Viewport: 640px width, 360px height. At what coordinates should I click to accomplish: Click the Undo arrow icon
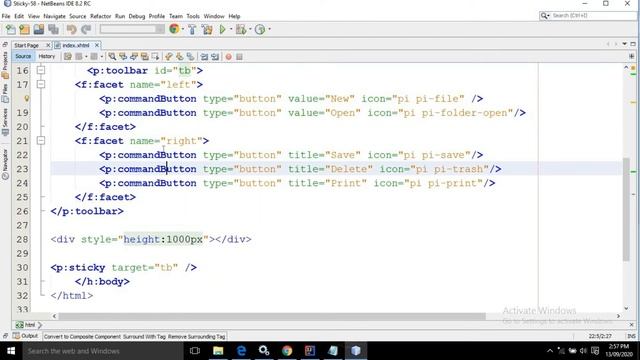click(71, 29)
